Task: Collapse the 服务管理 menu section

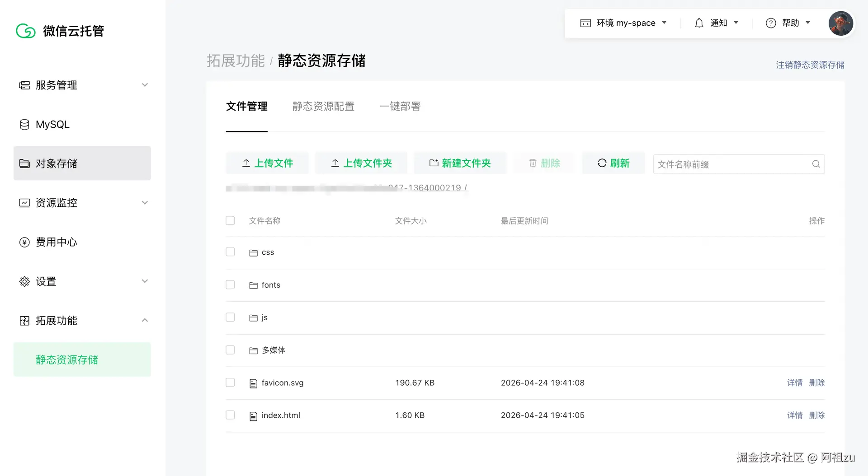Action: [145, 84]
